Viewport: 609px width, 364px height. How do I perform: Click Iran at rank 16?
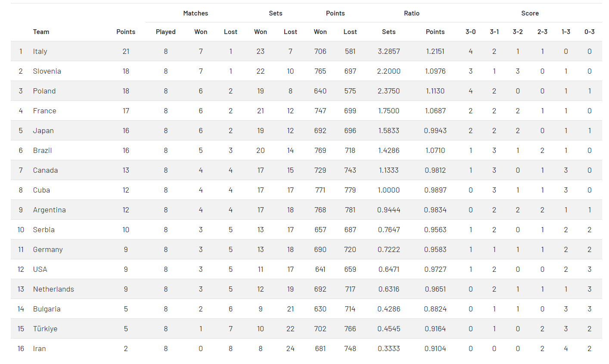[x=40, y=348]
